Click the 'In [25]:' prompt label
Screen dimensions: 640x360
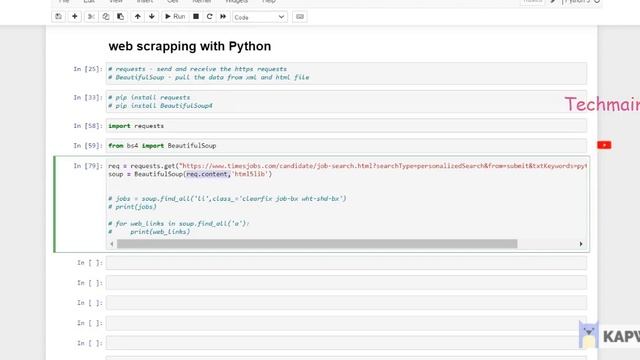(88, 69)
